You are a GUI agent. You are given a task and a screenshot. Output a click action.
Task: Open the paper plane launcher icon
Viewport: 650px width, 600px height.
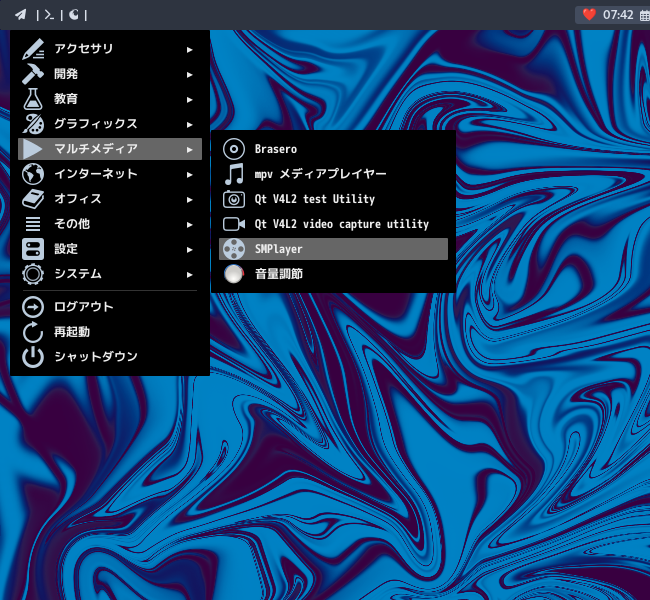(21, 15)
